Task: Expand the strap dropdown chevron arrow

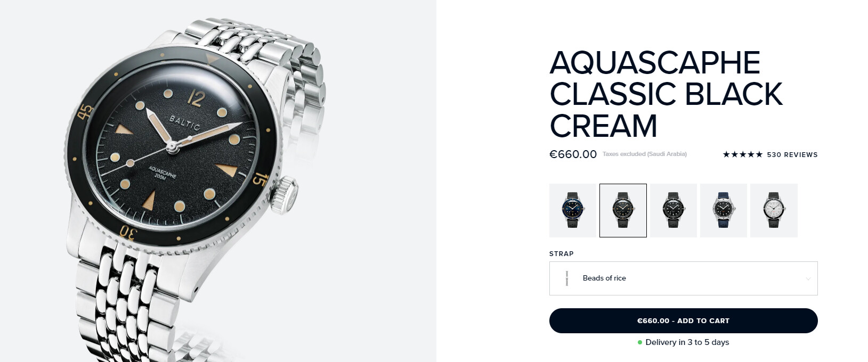Action: 808,278
